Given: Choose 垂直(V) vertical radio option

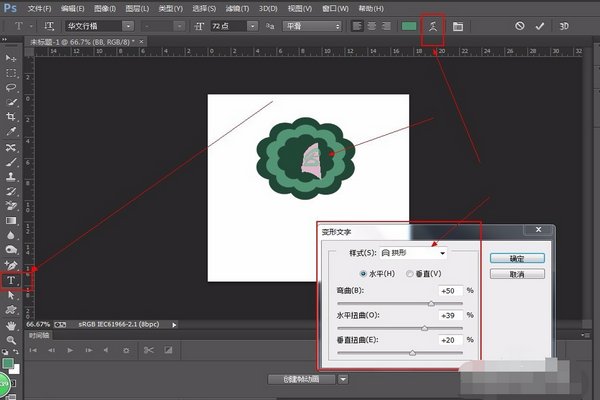Looking at the screenshot, I should [x=409, y=274].
